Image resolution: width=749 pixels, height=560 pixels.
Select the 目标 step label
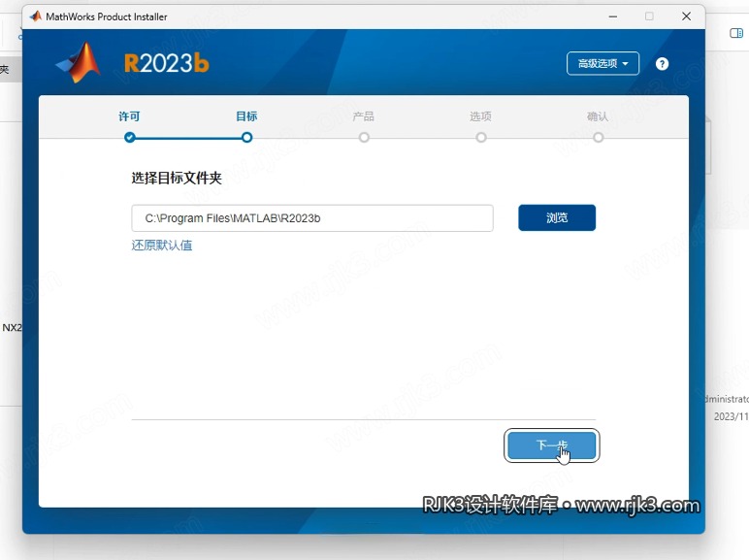(246, 116)
